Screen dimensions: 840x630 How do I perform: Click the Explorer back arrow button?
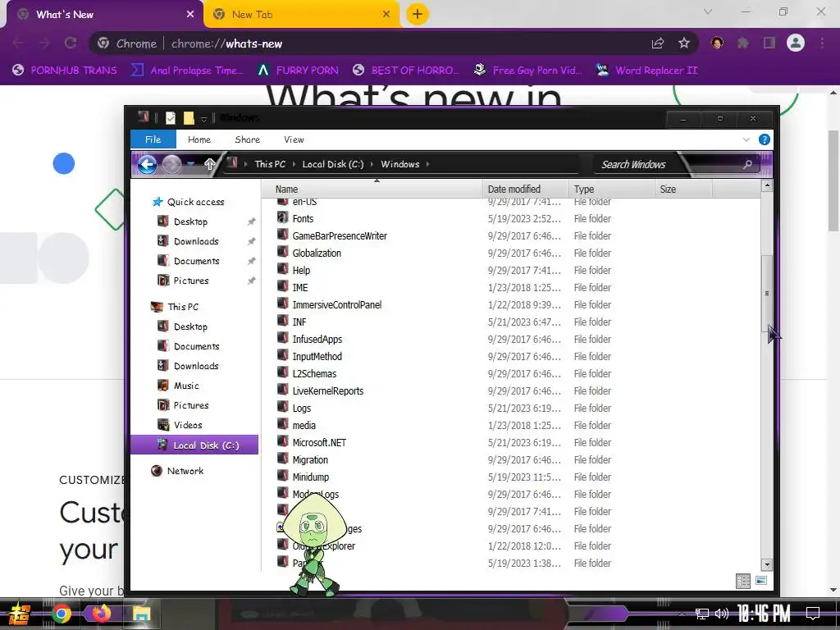(148, 164)
